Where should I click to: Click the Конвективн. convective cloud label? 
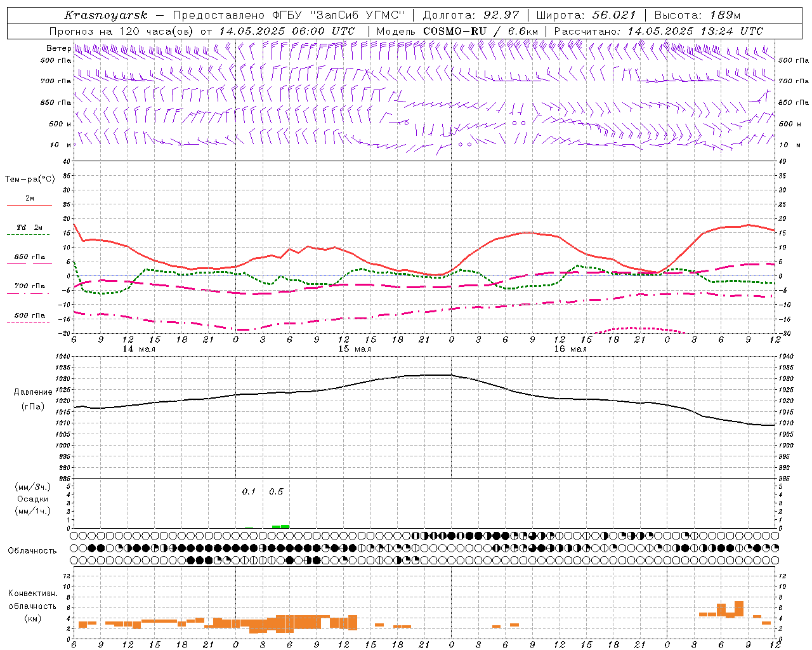(x=32, y=594)
